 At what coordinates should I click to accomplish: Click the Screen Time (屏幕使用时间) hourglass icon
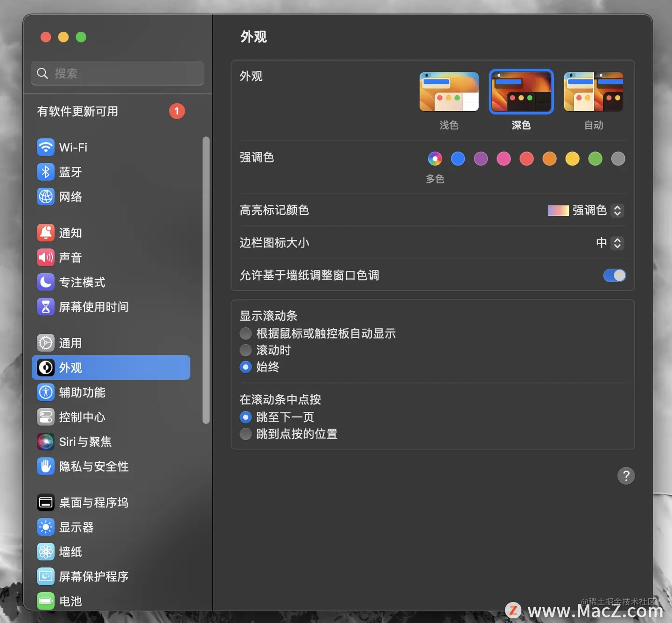pos(46,307)
